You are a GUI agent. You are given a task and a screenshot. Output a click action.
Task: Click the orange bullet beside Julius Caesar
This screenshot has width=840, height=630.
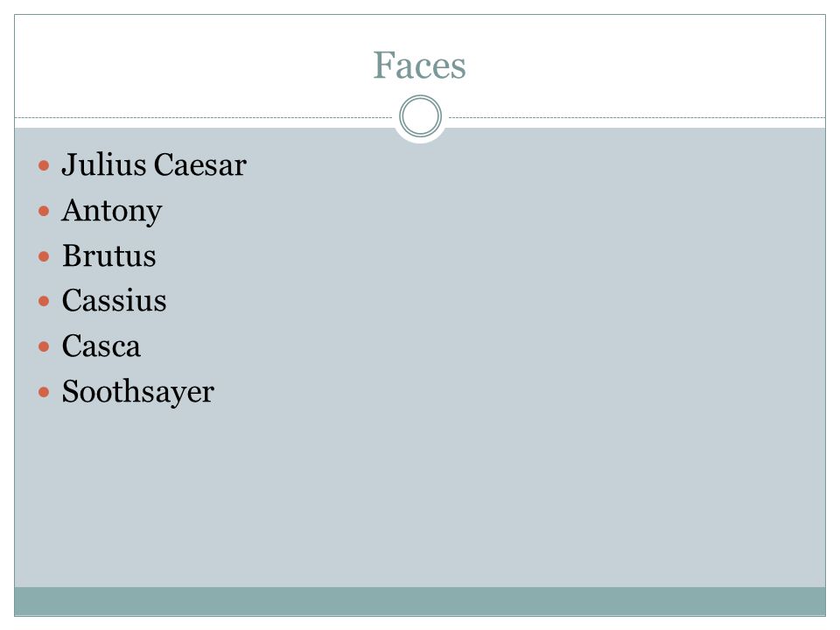[44, 165]
